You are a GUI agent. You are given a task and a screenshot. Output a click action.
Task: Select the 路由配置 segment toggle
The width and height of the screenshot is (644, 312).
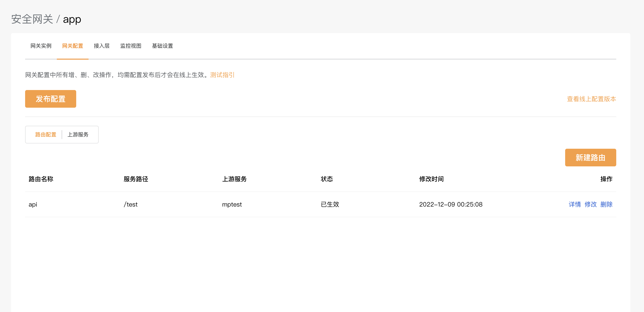(x=46, y=134)
